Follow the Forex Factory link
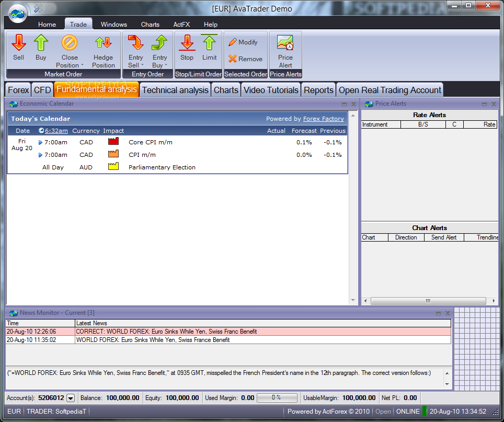 coord(323,119)
